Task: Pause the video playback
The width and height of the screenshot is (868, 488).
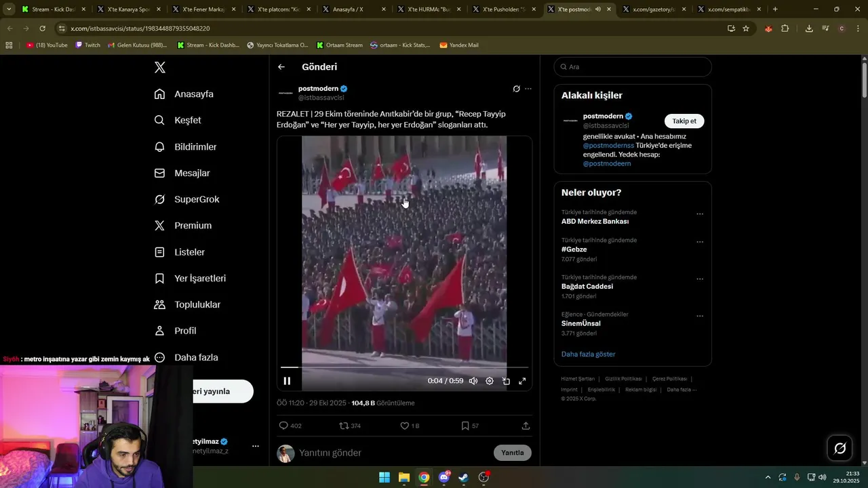Action: point(287,381)
